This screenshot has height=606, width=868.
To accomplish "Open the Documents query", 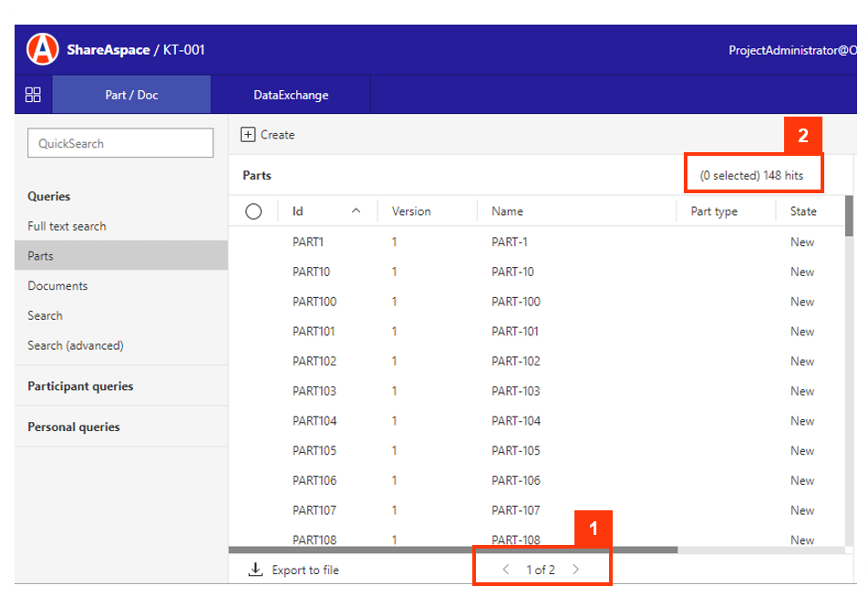I will [58, 284].
